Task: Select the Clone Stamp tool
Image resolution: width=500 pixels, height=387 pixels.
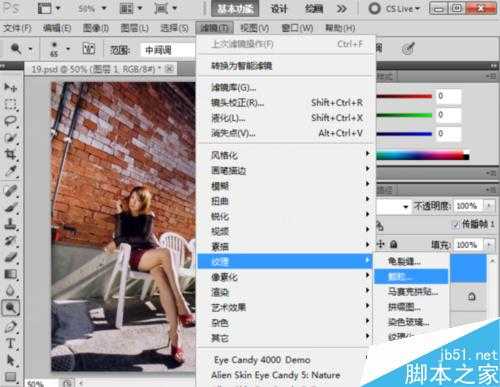Action: point(11,224)
